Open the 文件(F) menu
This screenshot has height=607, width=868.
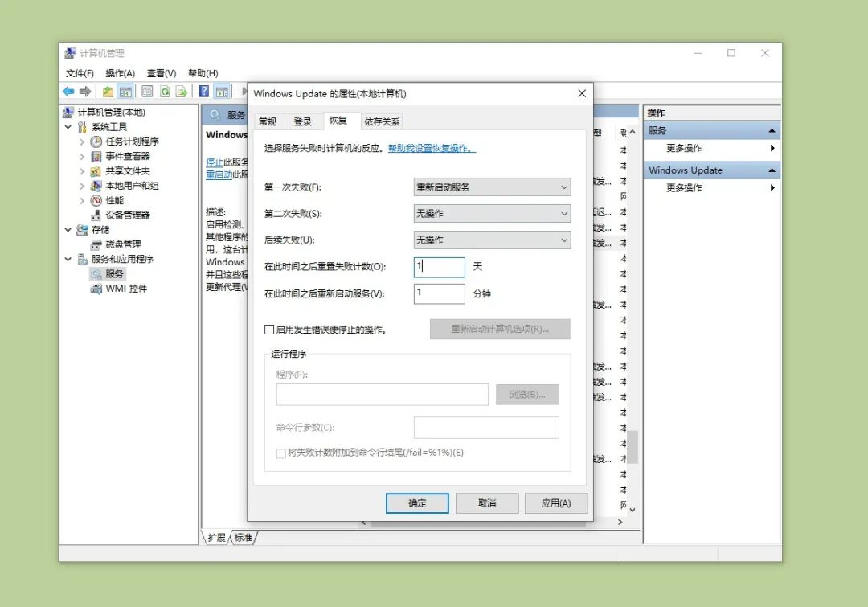coord(80,73)
